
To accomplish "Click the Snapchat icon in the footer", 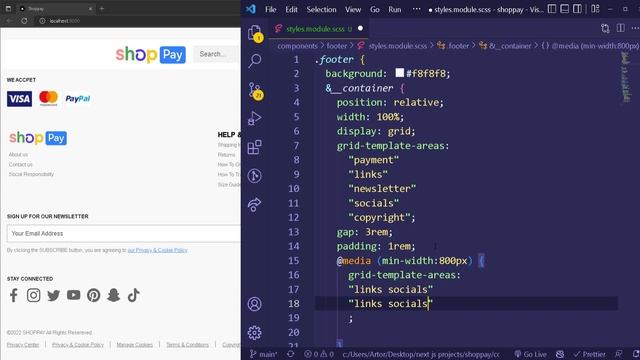I will [x=113, y=295].
